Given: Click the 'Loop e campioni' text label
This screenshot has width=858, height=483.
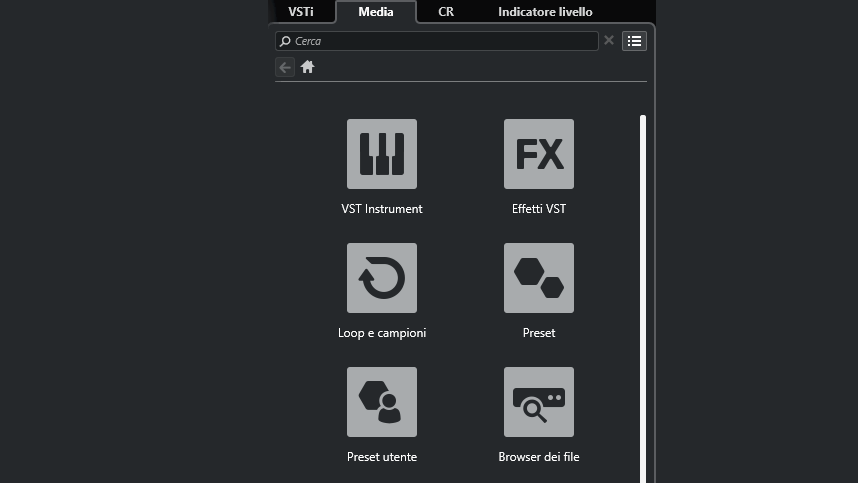Looking at the screenshot, I should click(x=382, y=333).
